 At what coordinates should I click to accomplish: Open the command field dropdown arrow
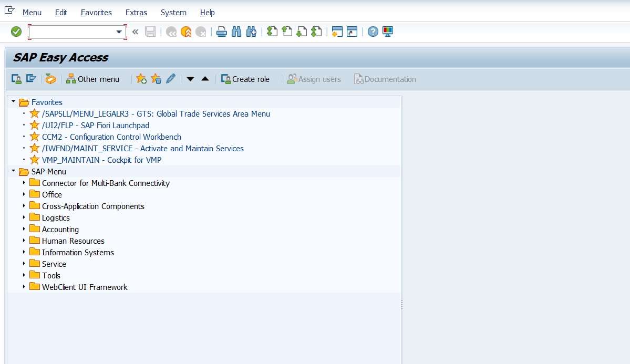[119, 32]
